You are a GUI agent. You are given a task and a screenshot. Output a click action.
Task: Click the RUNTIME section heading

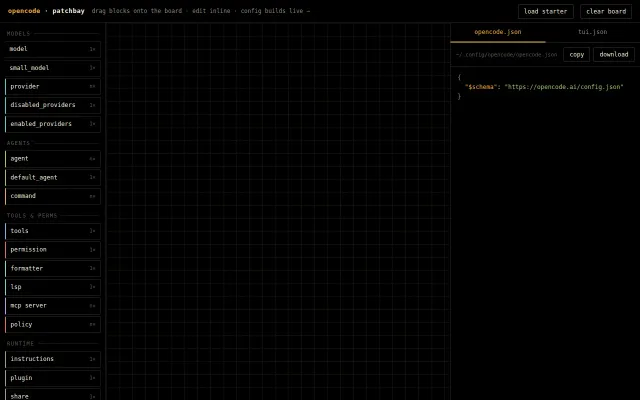(20, 344)
